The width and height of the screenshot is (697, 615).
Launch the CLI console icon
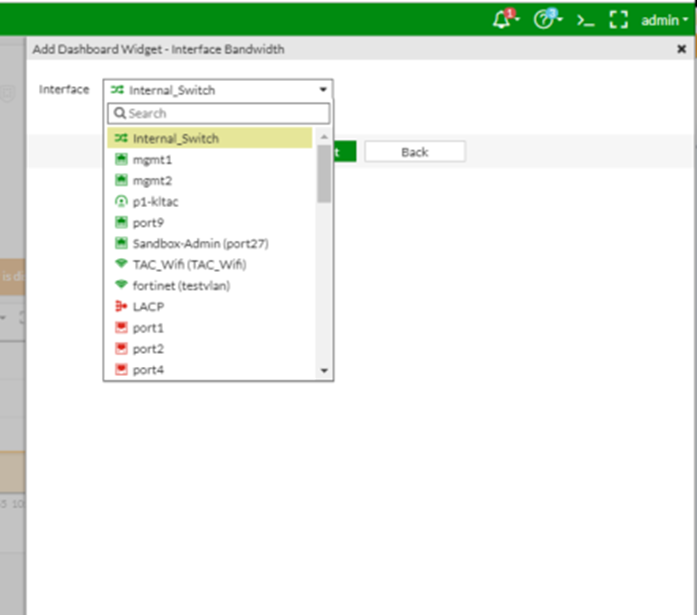[x=586, y=19]
